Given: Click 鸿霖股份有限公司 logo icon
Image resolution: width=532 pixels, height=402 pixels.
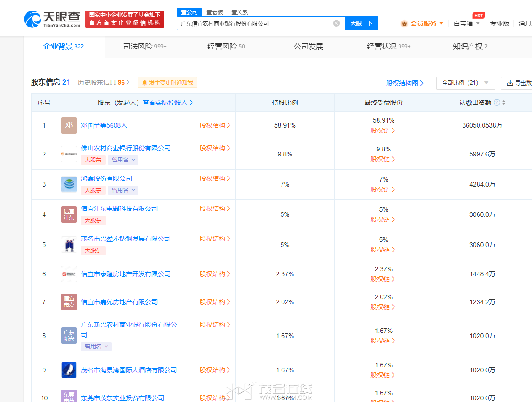Looking at the screenshot, I should tap(69, 184).
